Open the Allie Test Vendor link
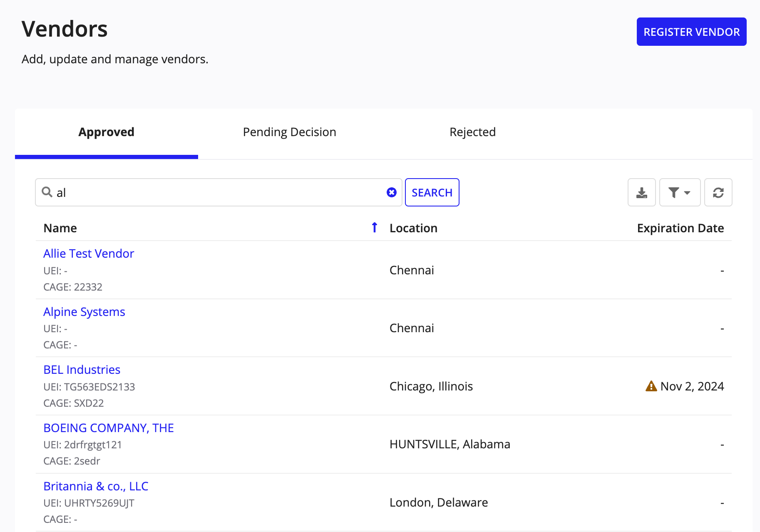The image size is (760, 532). 89,254
